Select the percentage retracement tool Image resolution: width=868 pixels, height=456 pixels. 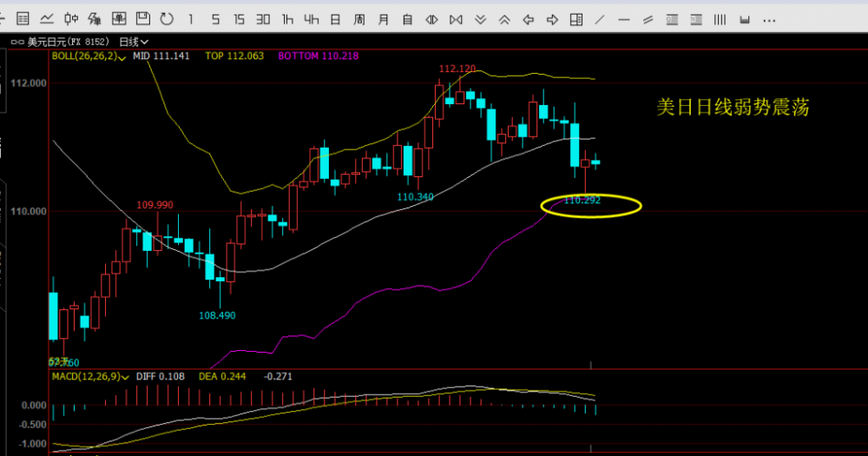[696, 20]
